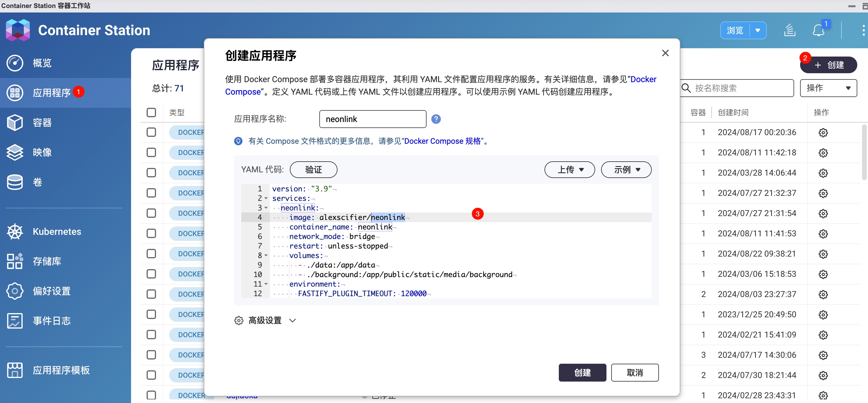Open gear actions for 2024/03/06 15:18:53 row
The height and width of the screenshot is (403, 868).
tap(823, 274)
